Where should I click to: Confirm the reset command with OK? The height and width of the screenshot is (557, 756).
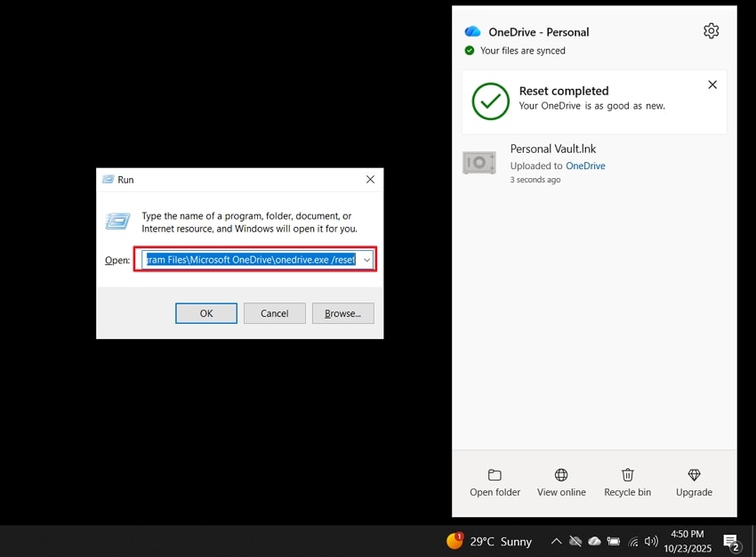tap(205, 313)
